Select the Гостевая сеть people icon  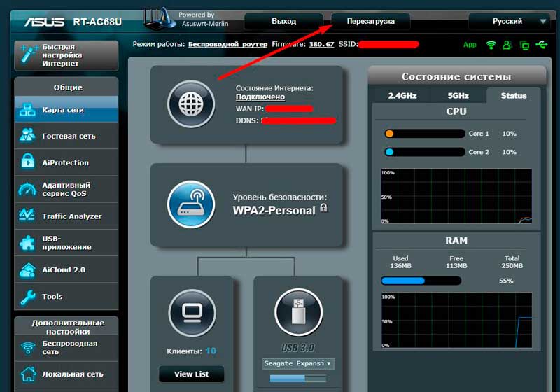click(x=27, y=135)
